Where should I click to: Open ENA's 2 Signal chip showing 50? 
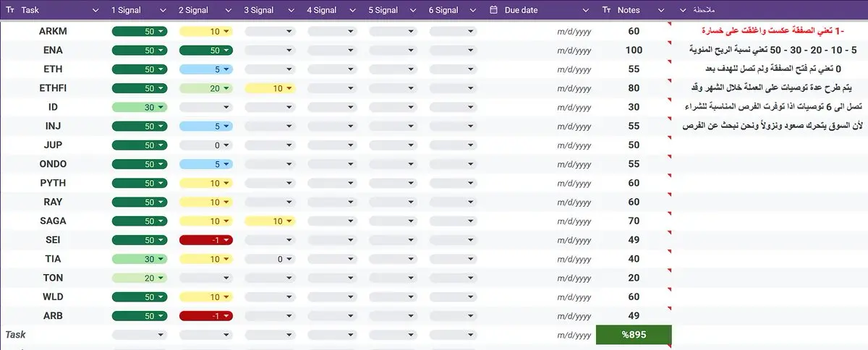click(205, 51)
